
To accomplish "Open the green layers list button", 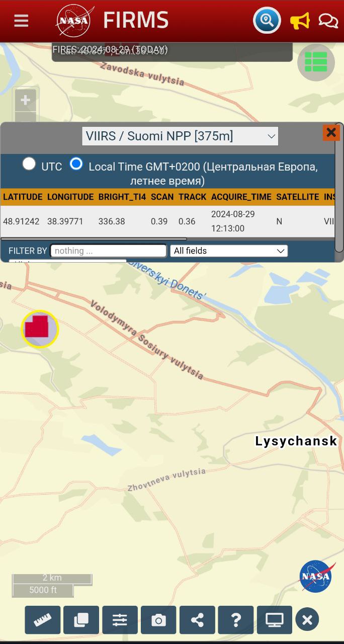I will coord(316,62).
